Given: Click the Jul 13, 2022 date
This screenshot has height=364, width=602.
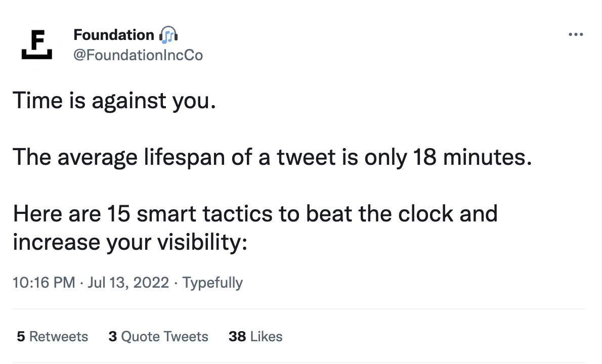Looking at the screenshot, I should 128,282.
